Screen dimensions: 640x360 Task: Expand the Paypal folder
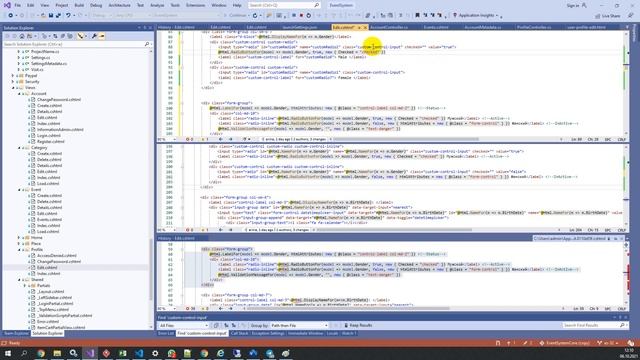click(13, 76)
